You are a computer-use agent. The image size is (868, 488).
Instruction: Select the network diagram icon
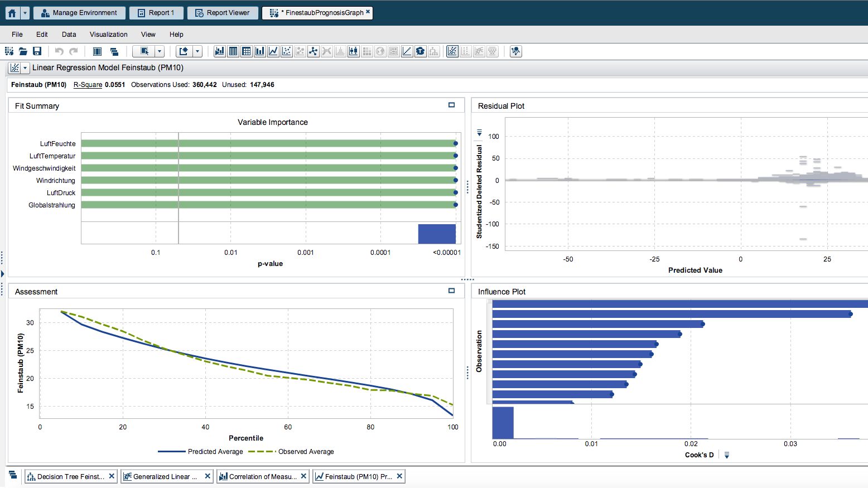tap(314, 51)
